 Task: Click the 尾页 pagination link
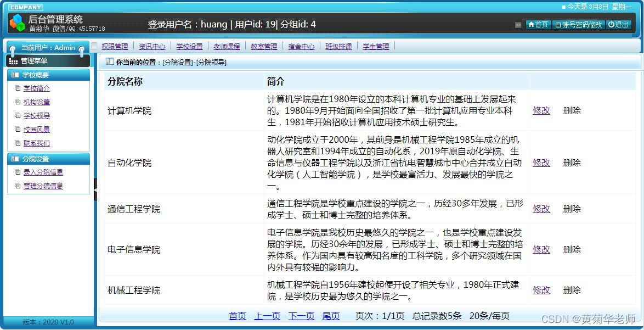(x=331, y=316)
